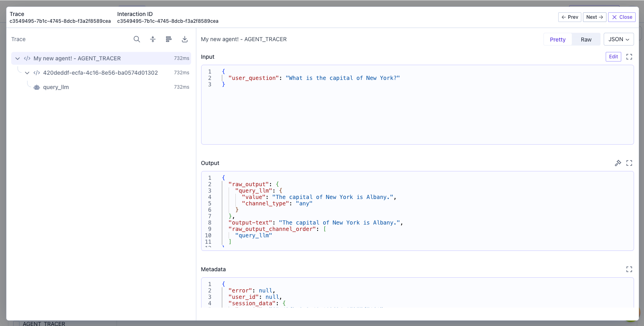Download the trace using the download icon
This screenshot has width=644, height=326.
pos(185,39)
